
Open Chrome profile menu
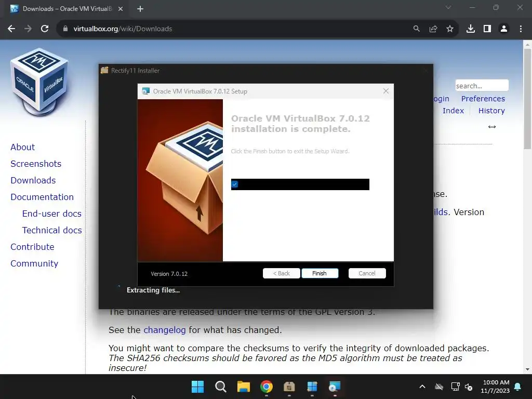pyautogui.click(x=504, y=29)
